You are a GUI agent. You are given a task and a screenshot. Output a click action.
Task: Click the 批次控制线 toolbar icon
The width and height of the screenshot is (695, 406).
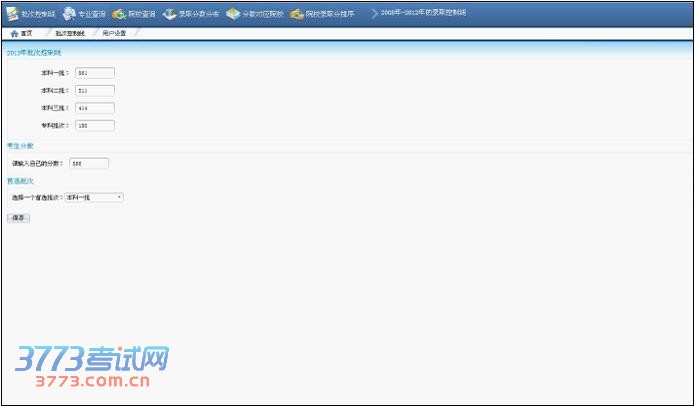click(13, 14)
